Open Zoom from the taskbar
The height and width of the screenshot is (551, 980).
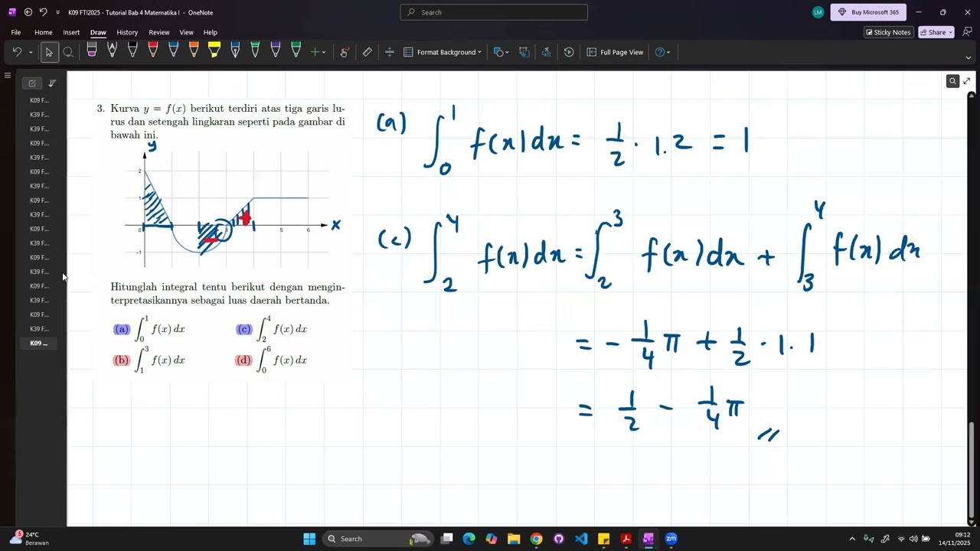click(x=671, y=539)
